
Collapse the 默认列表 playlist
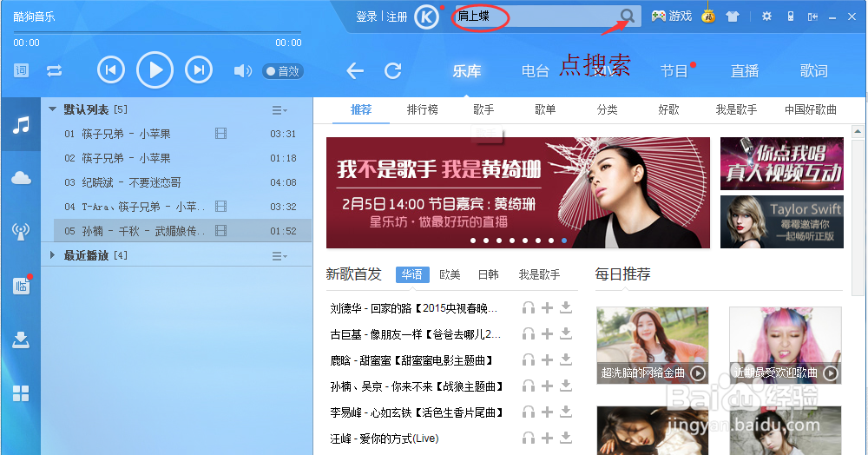(x=53, y=109)
